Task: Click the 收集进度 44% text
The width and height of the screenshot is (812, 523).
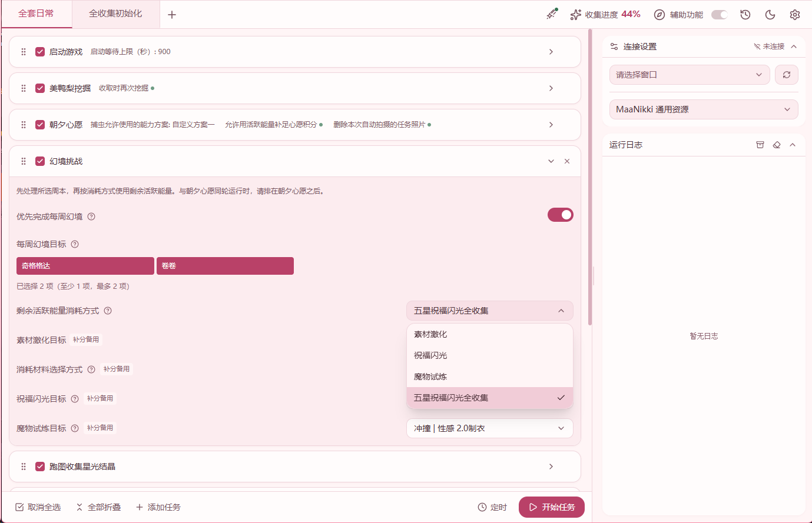Action: [612, 15]
